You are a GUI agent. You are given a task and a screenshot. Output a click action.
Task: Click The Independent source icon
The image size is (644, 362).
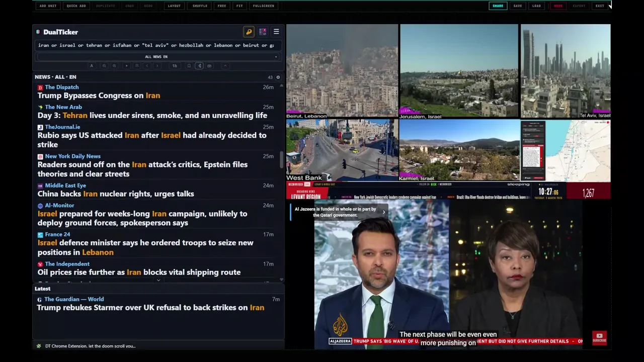point(40,264)
